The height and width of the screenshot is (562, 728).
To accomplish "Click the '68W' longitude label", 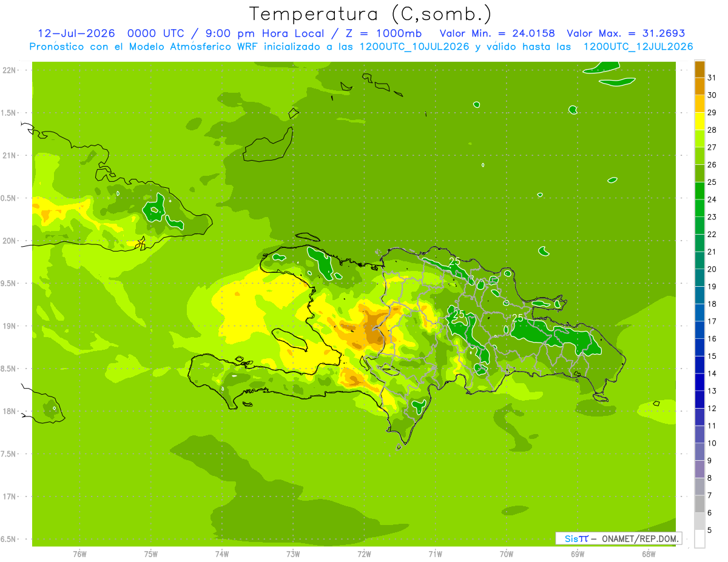I will pyautogui.click(x=649, y=554).
